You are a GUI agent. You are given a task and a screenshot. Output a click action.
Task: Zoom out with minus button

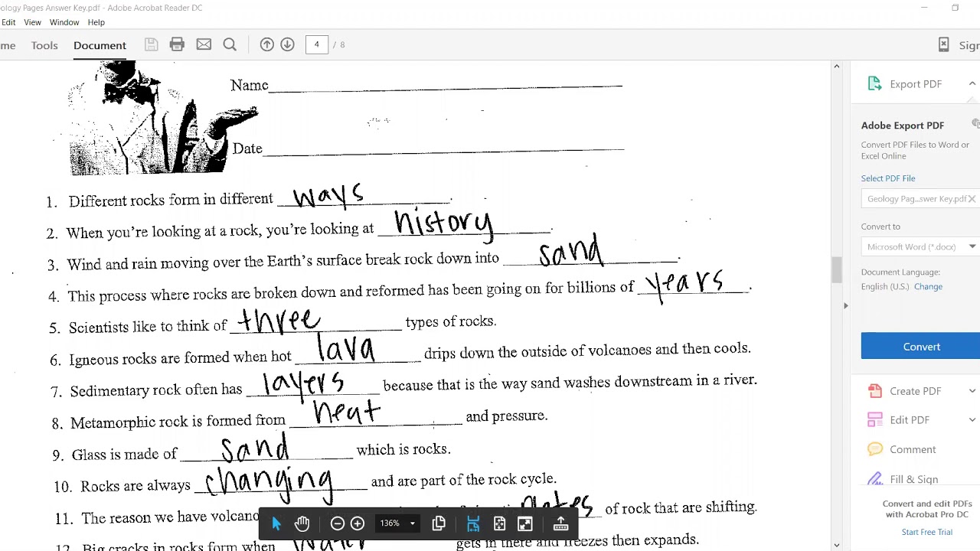(337, 523)
